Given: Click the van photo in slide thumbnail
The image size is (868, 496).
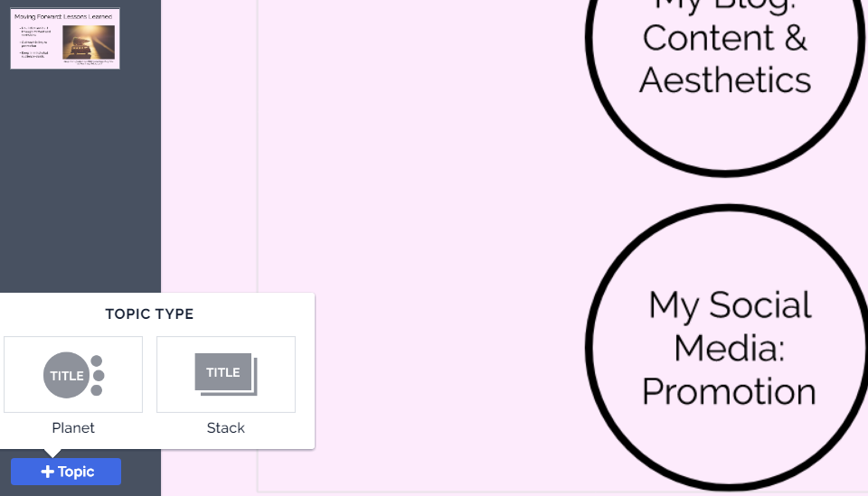Looking at the screenshot, I should coord(89,42).
